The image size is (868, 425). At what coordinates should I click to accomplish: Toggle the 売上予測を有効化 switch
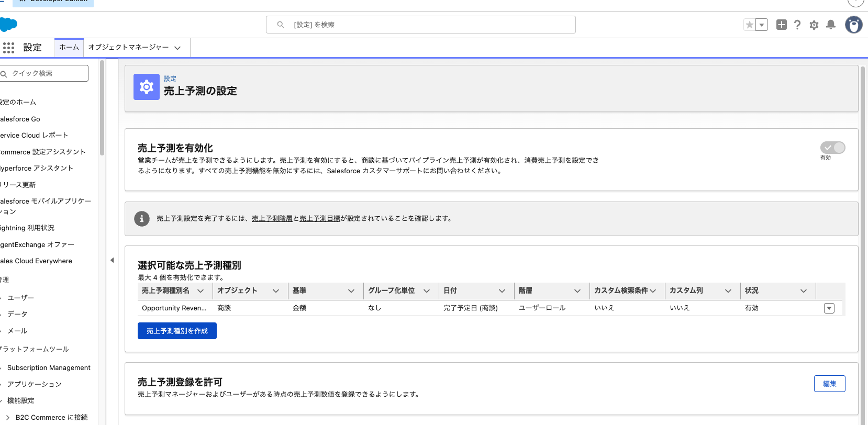[833, 148]
